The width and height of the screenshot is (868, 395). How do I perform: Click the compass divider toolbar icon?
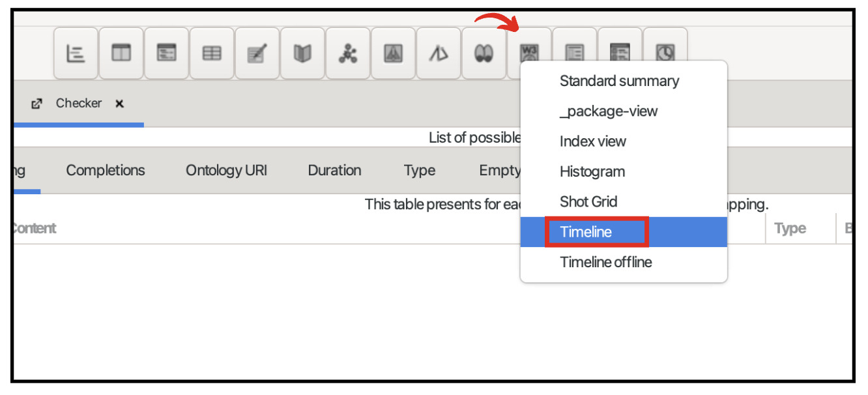click(x=438, y=53)
